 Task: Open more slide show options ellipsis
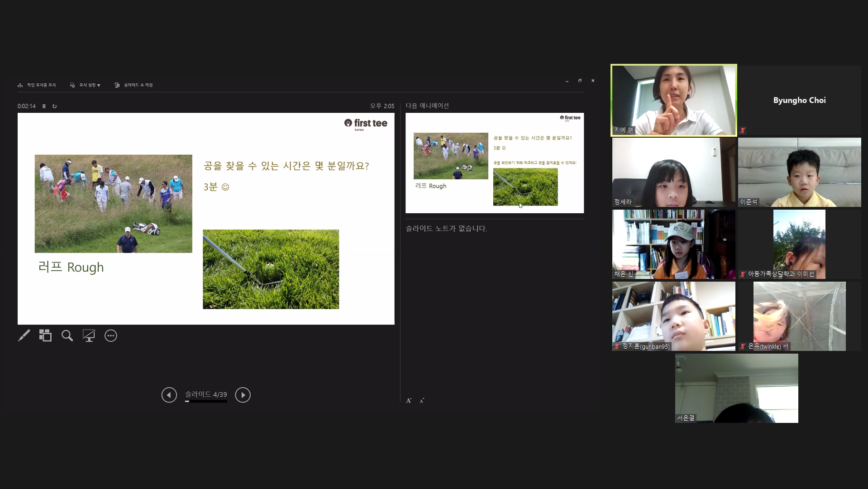point(111,336)
